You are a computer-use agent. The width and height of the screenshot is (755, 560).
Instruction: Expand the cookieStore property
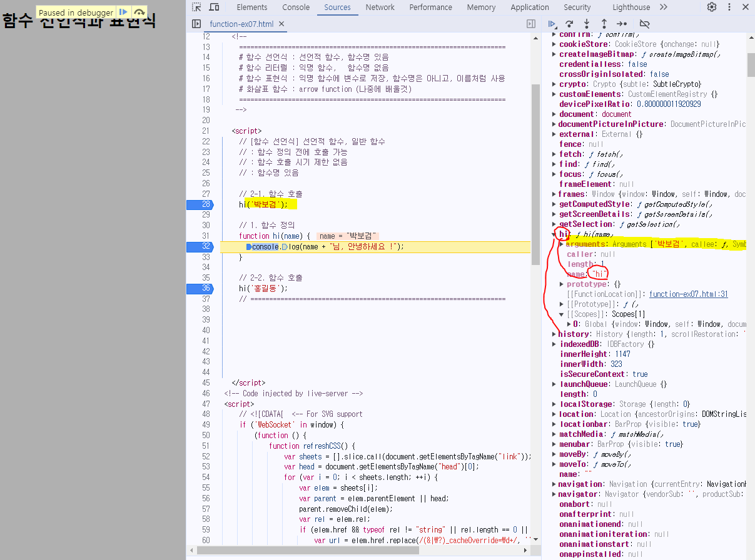[x=554, y=44]
